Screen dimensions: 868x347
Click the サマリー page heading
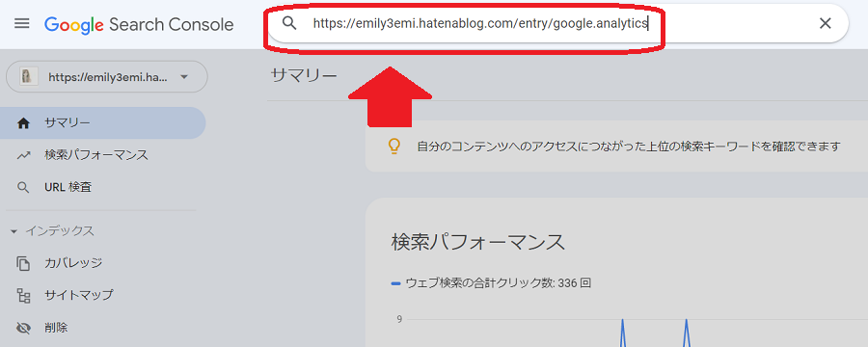point(304,76)
